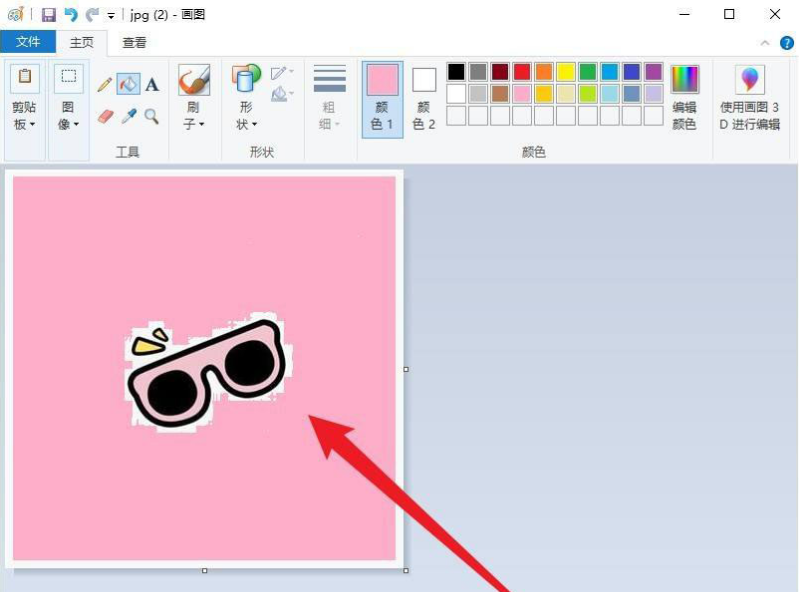Select the Fill with color bucket tool
Screen dimensions: 799x592
click(128, 85)
